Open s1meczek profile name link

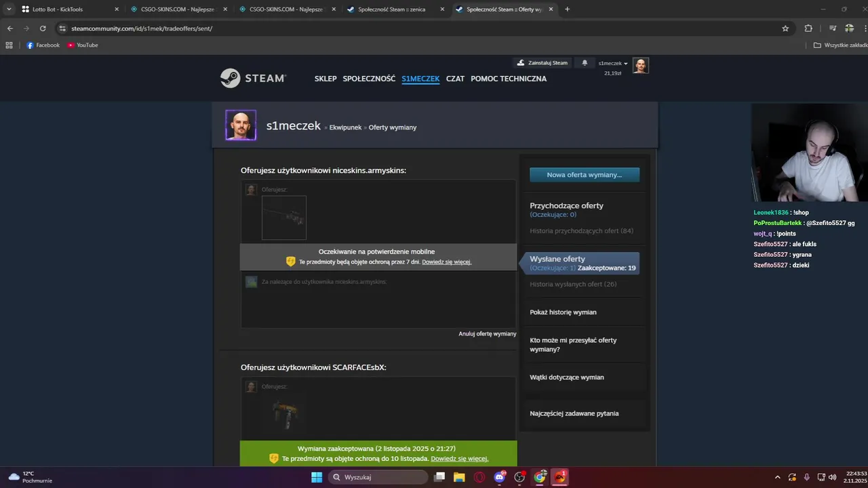(293, 125)
